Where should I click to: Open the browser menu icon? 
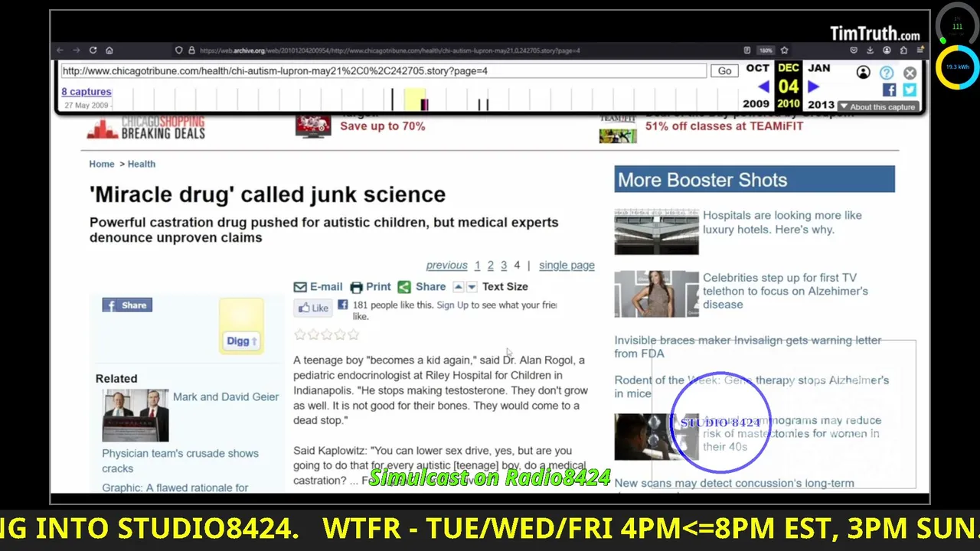pos(920,51)
